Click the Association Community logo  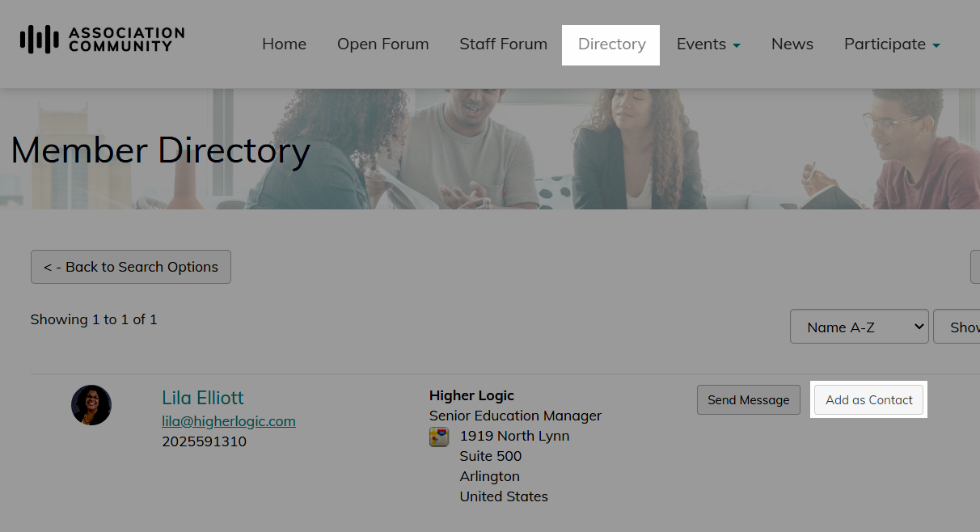pyautogui.click(x=102, y=39)
